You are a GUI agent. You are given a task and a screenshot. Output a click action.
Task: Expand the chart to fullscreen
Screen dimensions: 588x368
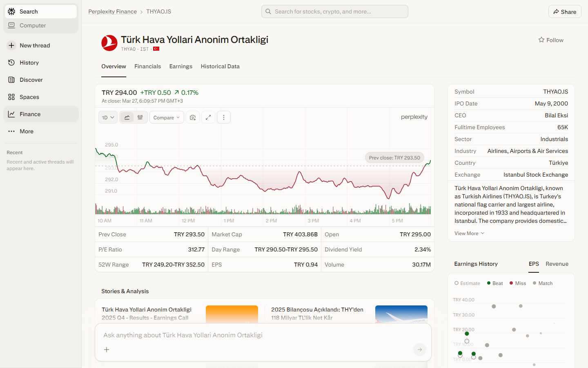[x=208, y=117]
